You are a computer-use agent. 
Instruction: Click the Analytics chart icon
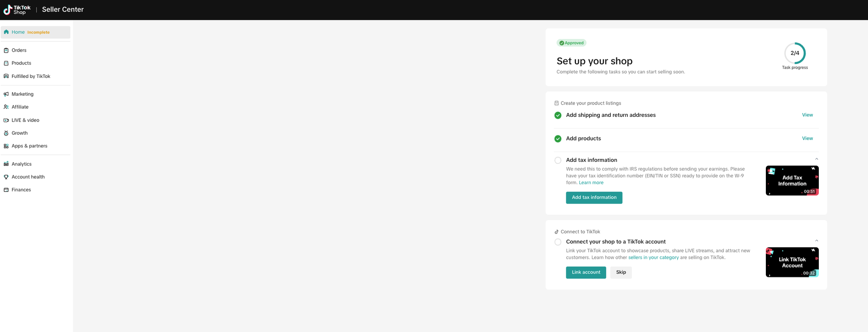tap(6, 164)
